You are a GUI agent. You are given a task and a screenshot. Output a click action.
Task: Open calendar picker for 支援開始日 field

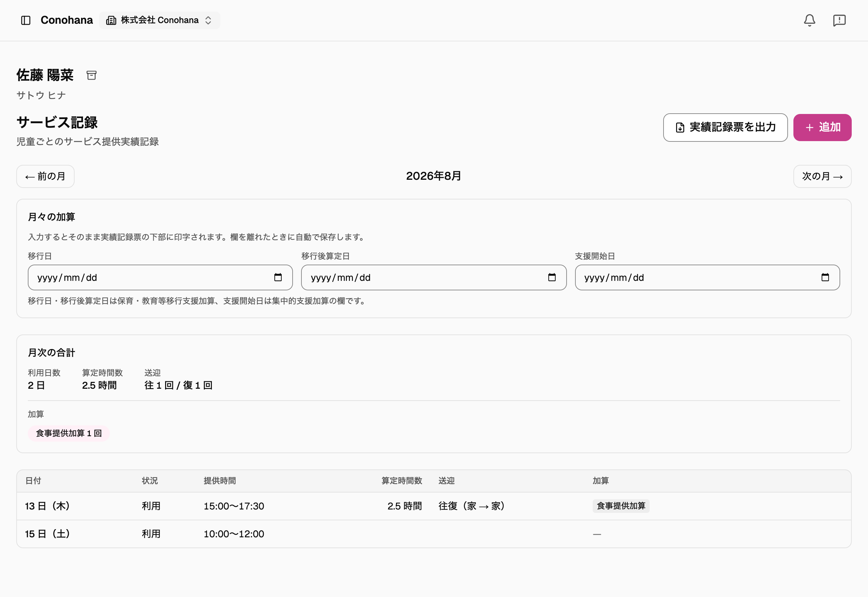825,277
